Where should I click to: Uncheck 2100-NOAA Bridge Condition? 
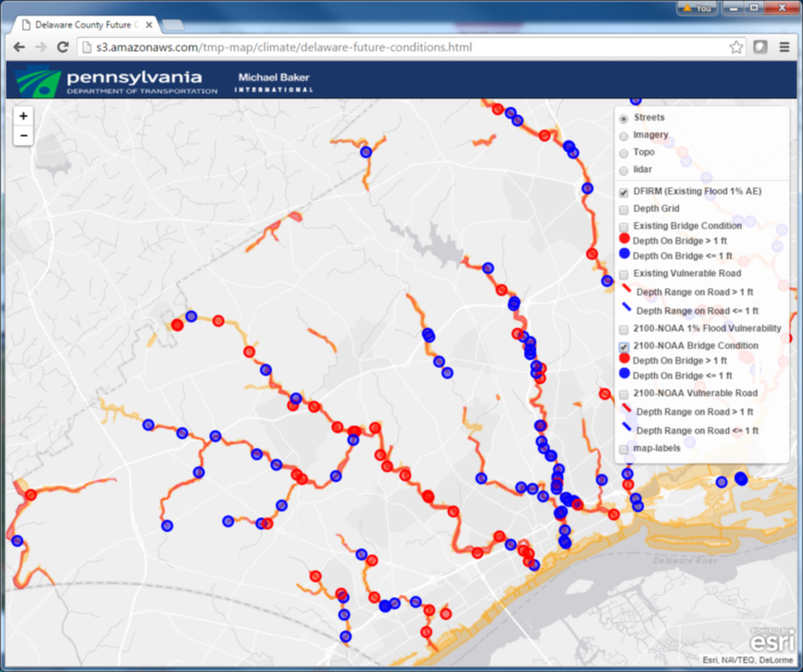624,345
